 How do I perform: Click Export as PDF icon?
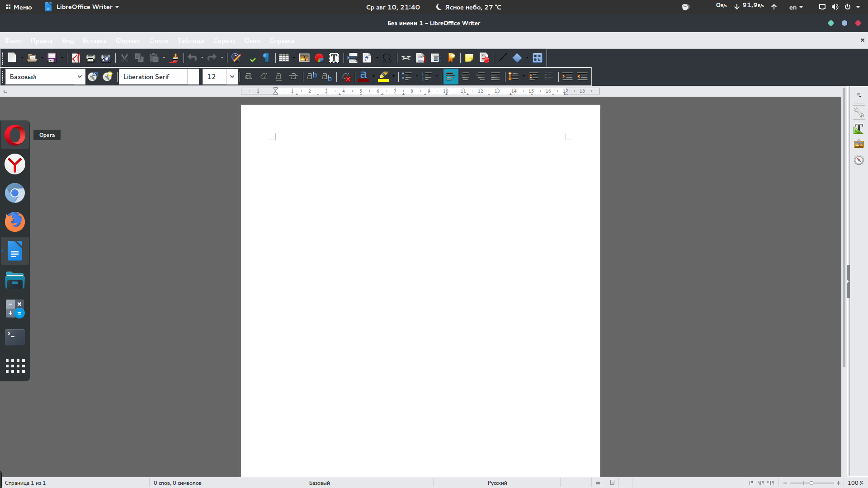76,58
